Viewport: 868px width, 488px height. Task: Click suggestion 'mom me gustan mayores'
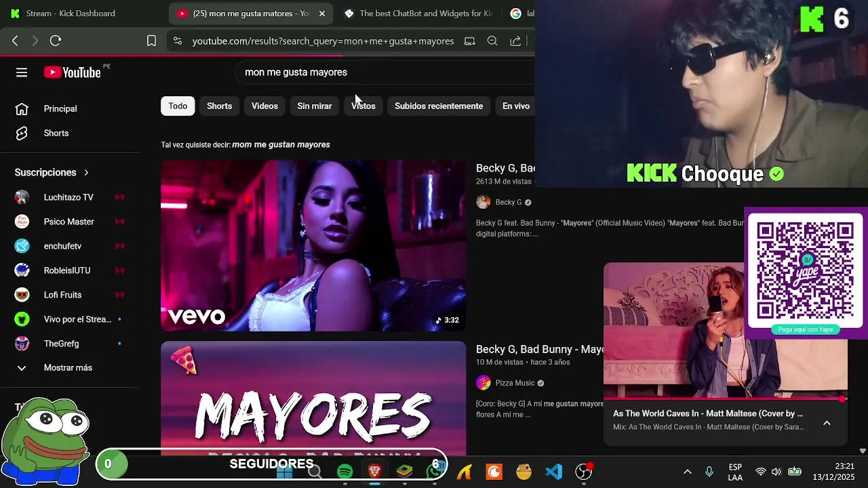[281, 144]
